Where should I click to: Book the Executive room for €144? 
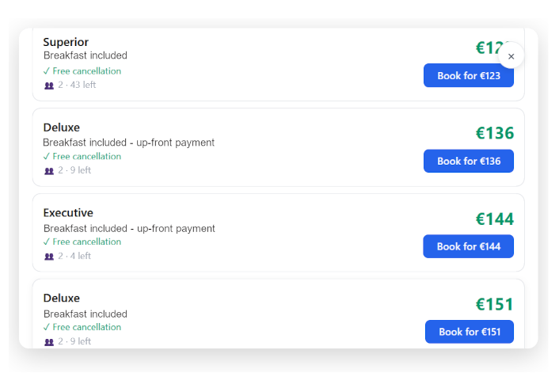[468, 246]
